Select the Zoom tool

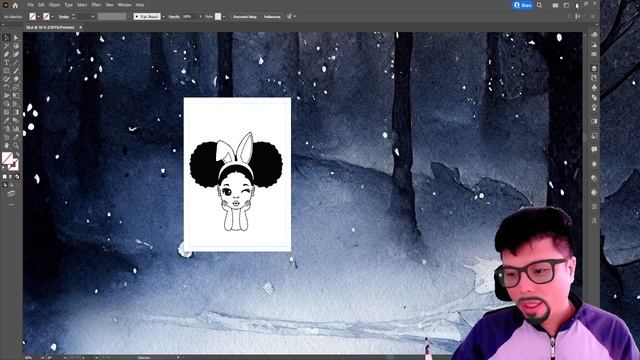coord(16,145)
